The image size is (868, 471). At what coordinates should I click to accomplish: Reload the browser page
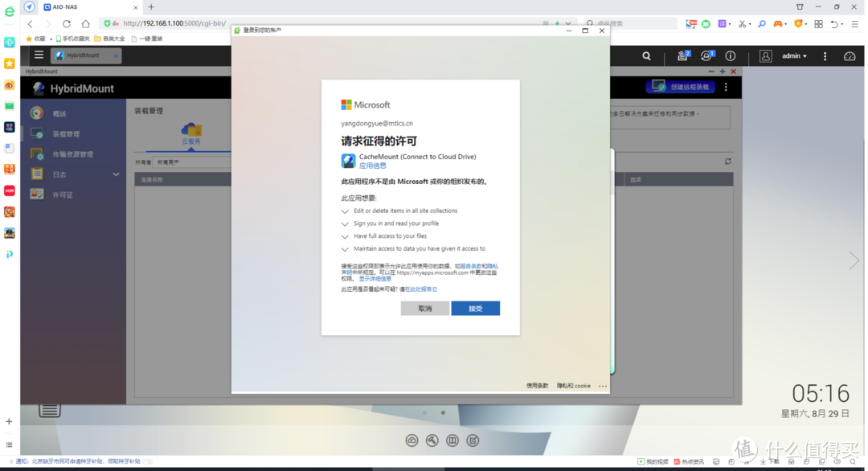tap(67, 24)
